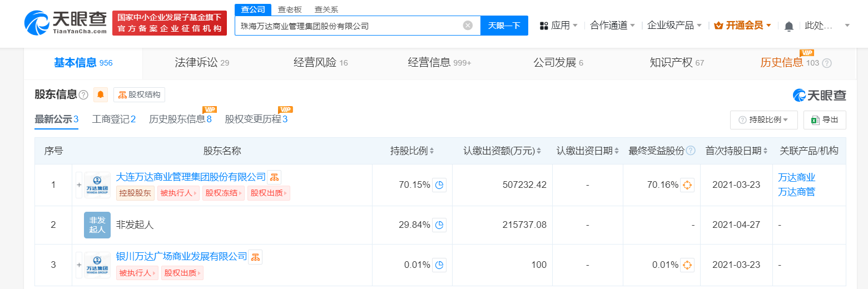
Task: Click the 导出 export button
Action: (x=825, y=120)
